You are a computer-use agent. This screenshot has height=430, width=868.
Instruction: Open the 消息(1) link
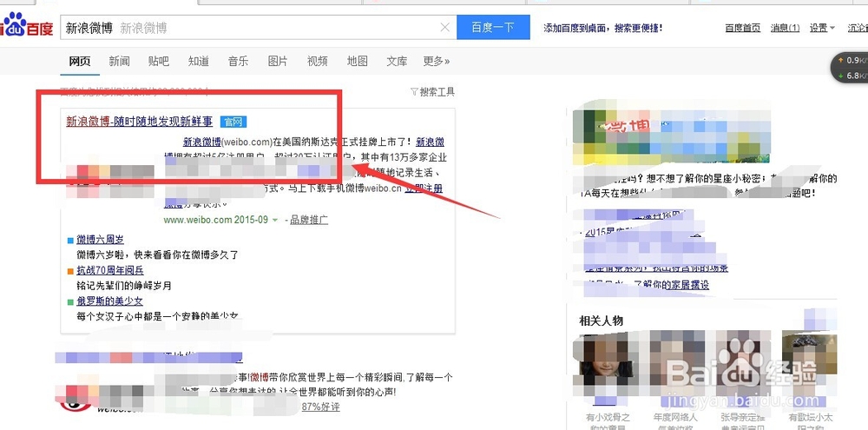(785, 28)
